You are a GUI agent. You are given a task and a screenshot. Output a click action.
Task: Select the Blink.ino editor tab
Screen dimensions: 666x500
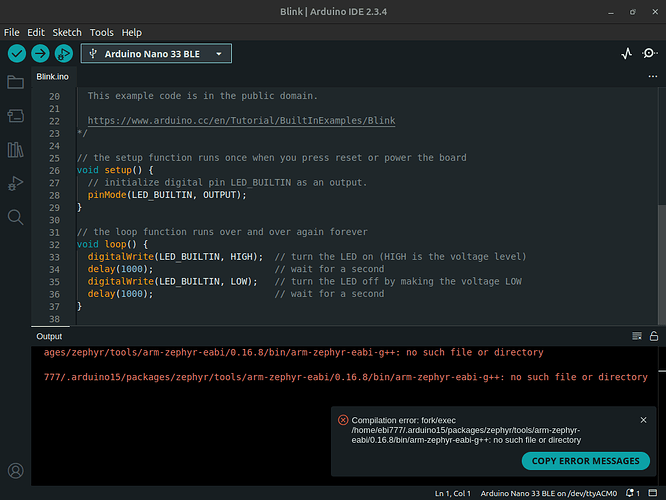tap(52, 77)
